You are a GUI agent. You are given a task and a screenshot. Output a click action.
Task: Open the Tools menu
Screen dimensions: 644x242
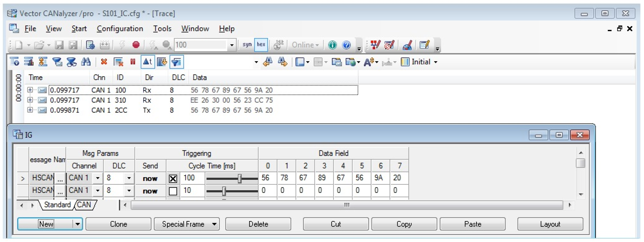[x=162, y=29]
